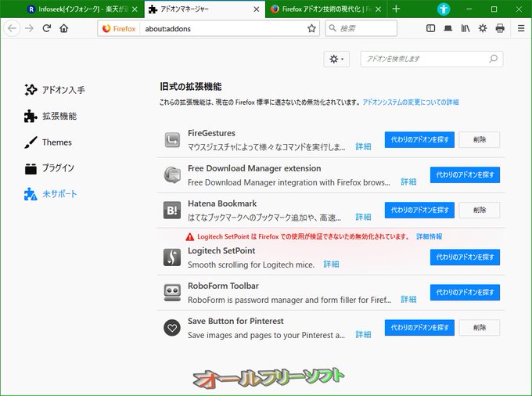Switch to the Firefox アドオン技術の現代化 tab
This screenshot has width=532, height=396.
tap(325, 9)
